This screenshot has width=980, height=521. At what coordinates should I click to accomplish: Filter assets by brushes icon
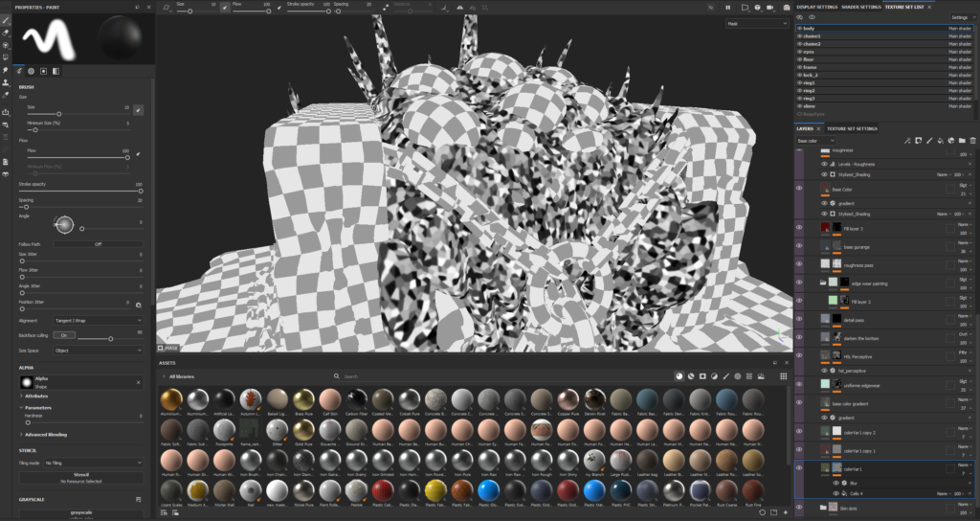point(725,376)
